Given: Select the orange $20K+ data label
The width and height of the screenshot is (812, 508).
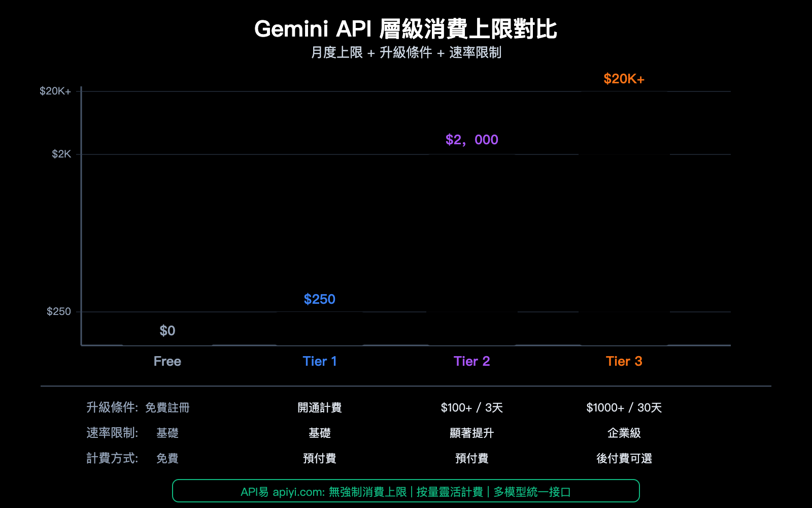Looking at the screenshot, I should pos(624,79).
